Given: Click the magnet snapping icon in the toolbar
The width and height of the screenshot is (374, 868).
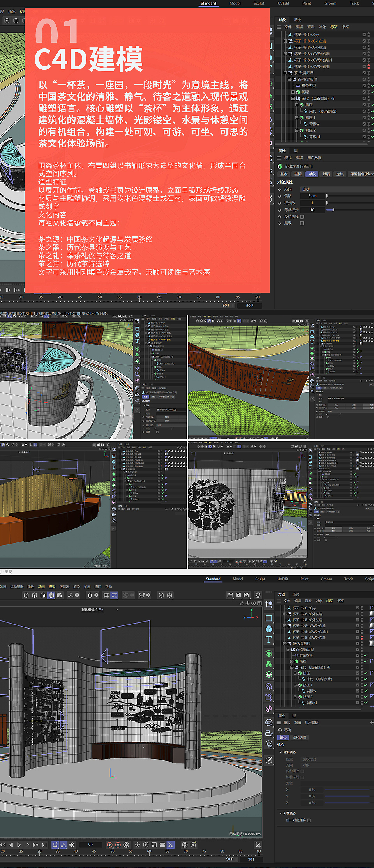Looking at the screenshot, I should click(x=90, y=595).
